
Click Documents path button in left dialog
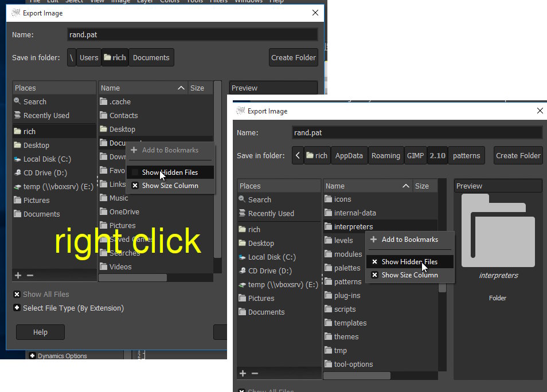tap(151, 57)
